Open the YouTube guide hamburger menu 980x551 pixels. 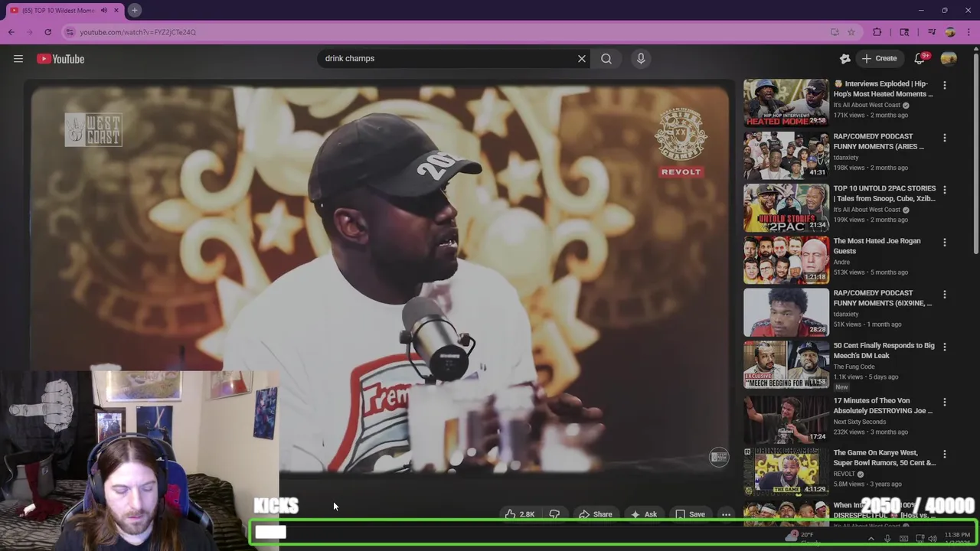tap(18, 59)
